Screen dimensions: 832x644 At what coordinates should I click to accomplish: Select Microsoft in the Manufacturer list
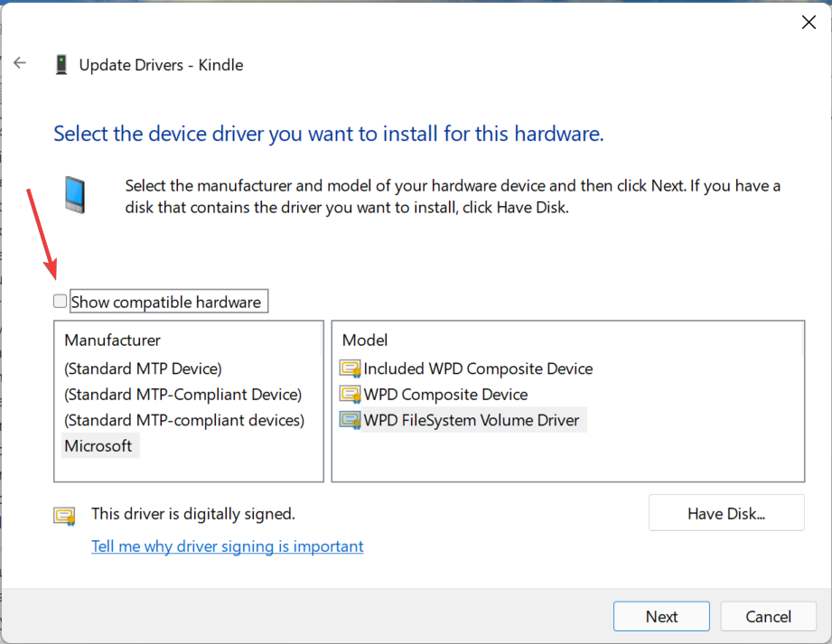tap(98, 446)
